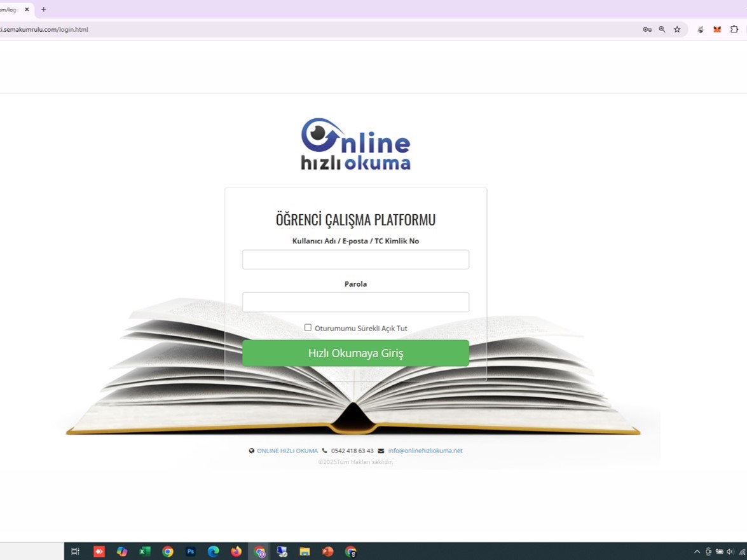Viewport: 747px width, 560px height.
Task: Open PowerPoint from the taskbar
Action: point(327,552)
